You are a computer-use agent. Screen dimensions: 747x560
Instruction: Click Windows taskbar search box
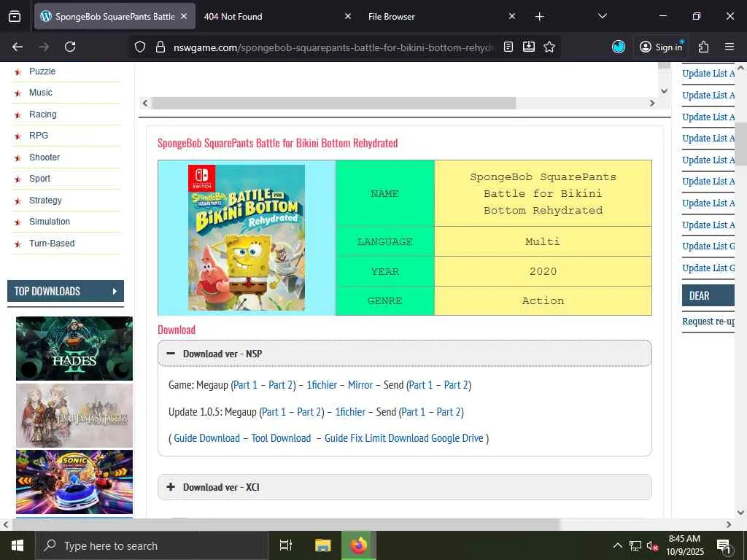(152, 545)
